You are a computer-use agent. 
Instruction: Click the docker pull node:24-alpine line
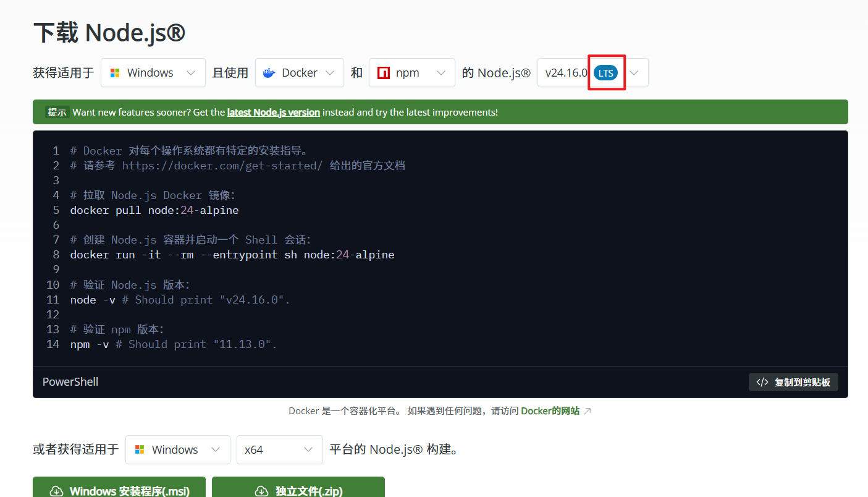coord(154,210)
